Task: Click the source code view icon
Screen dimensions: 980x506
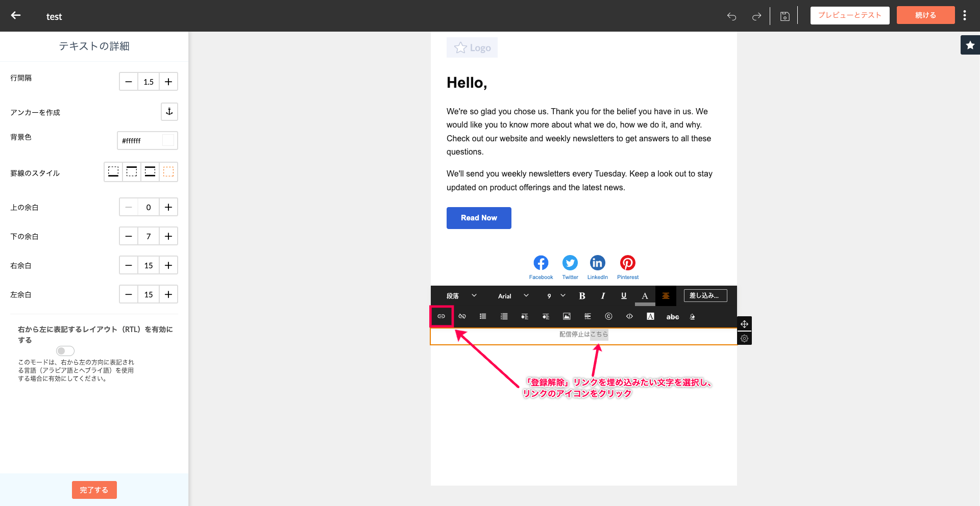Action: click(x=629, y=316)
